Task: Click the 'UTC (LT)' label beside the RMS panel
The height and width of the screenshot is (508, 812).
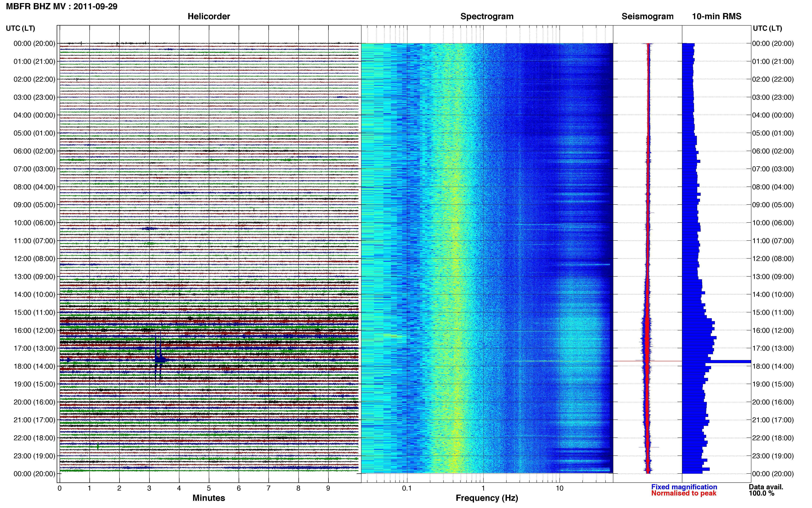Action: point(767,28)
